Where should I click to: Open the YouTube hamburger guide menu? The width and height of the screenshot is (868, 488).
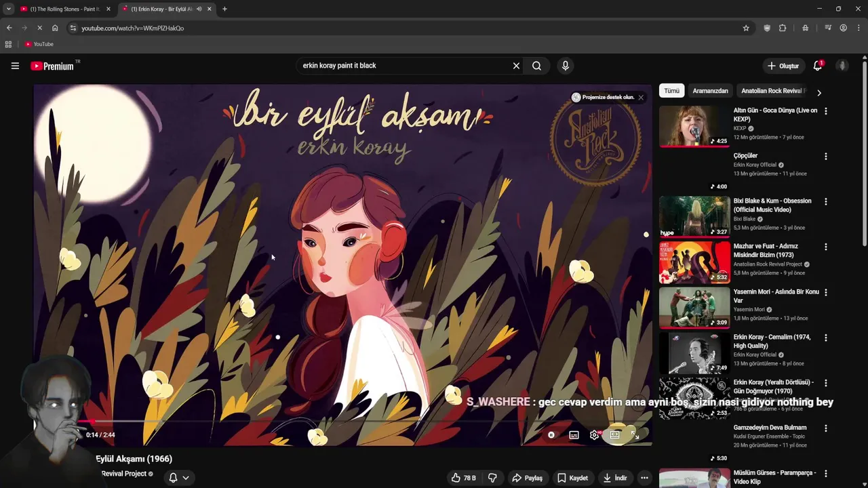coord(15,66)
